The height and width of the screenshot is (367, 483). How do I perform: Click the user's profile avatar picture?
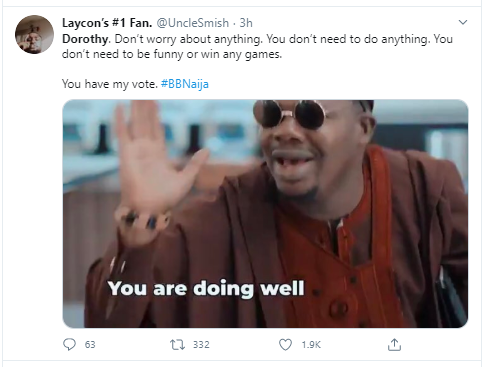coord(34,34)
